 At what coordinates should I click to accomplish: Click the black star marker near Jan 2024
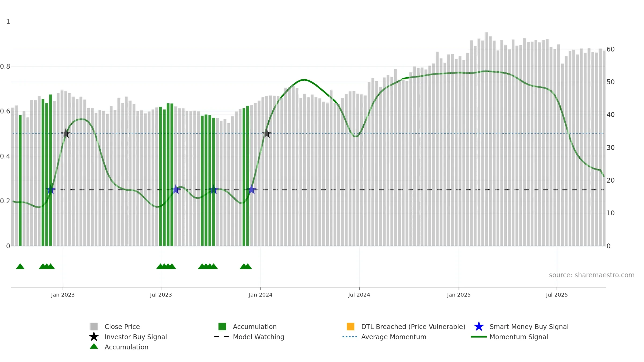(266, 133)
